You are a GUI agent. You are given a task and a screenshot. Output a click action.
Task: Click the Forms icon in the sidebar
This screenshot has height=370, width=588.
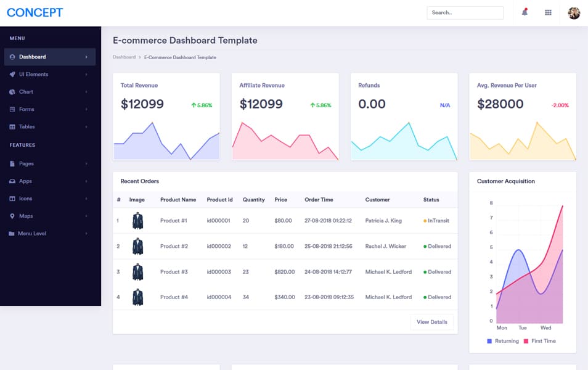(12, 109)
